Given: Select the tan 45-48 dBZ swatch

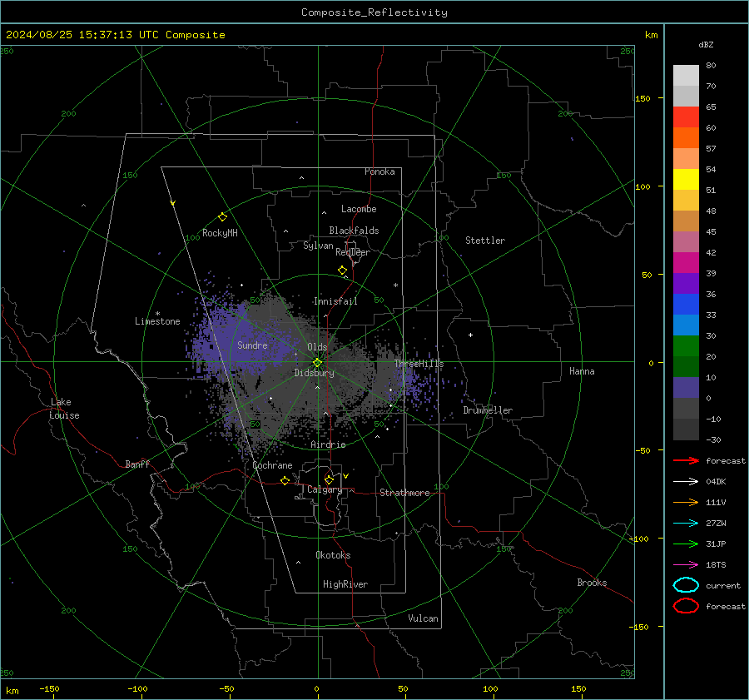Looking at the screenshot, I should (x=686, y=221).
